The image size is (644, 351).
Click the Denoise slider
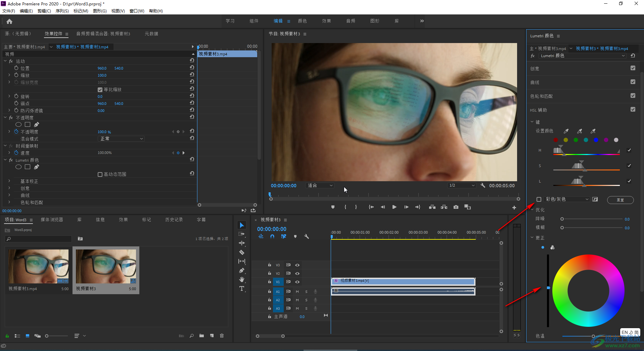click(592, 219)
